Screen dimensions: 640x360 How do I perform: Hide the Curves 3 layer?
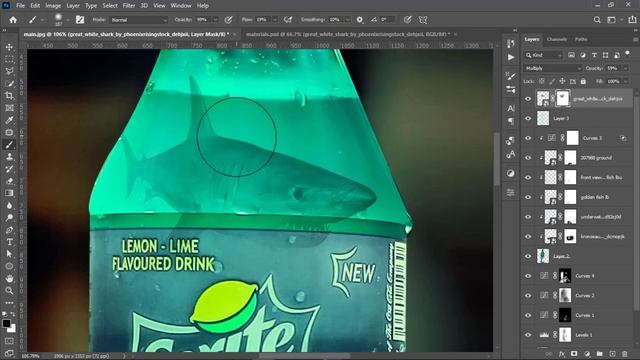click(528, 138)
